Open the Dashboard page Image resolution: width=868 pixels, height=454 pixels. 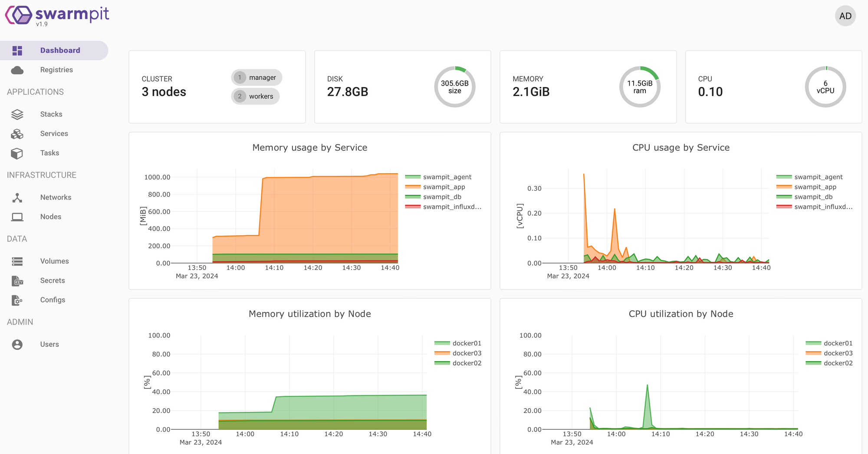(54, 50)
